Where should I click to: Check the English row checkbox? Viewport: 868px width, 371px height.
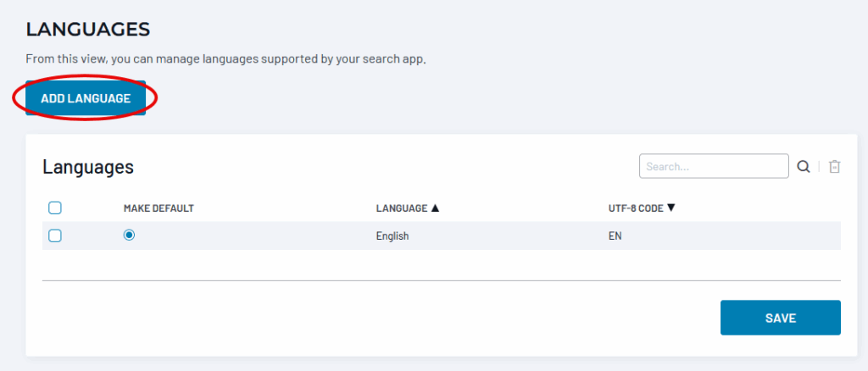pyautogui.click(x=55, y=236)
